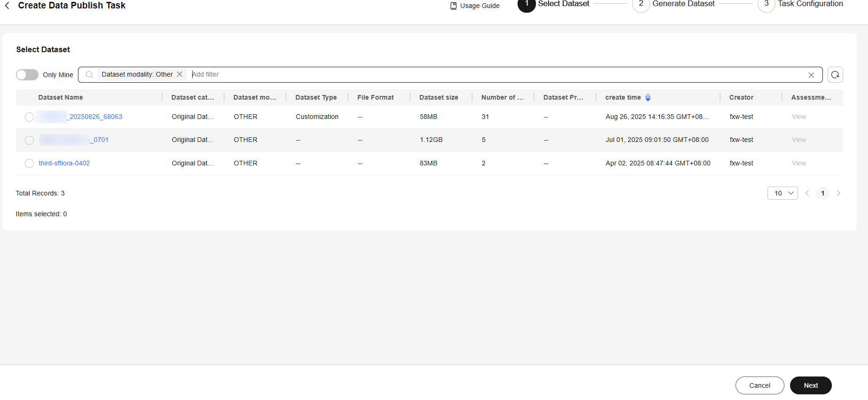
Task: Select page number 1
Action: point(822,193)
